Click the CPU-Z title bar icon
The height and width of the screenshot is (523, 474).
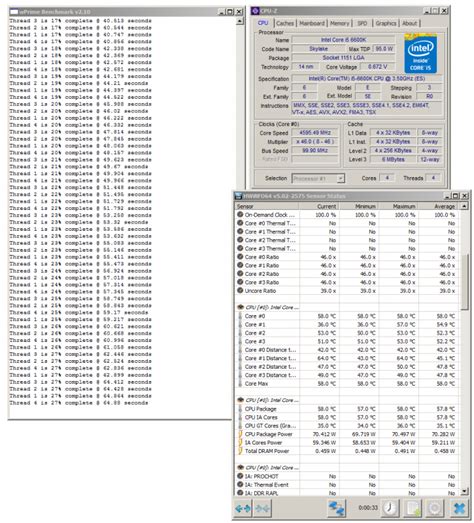[255, 11]
